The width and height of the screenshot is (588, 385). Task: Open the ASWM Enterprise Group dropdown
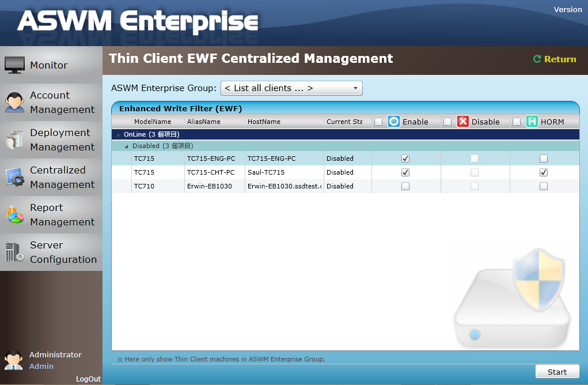coord(291,88)
